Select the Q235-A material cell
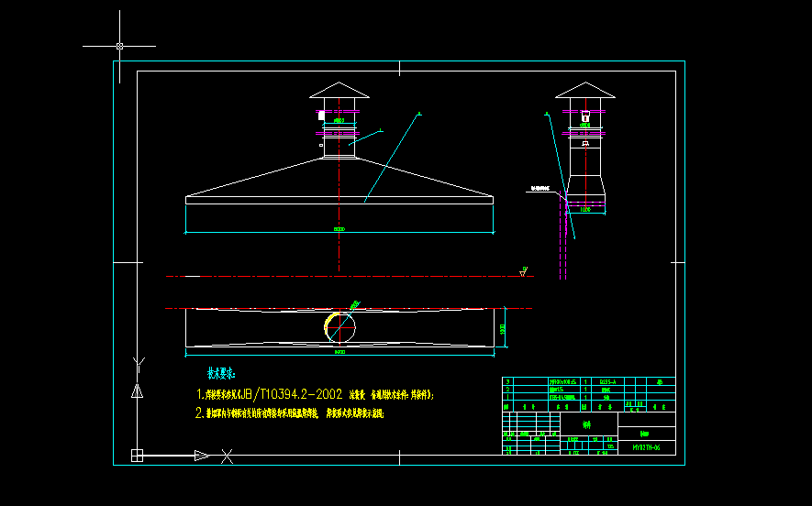This screenshot has width=812, height=506. tap(606, 382)
